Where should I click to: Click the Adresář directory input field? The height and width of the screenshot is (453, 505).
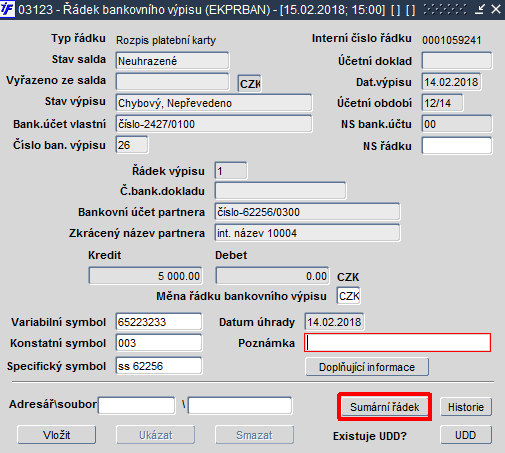pyautogui.click(x=137, y=405)
